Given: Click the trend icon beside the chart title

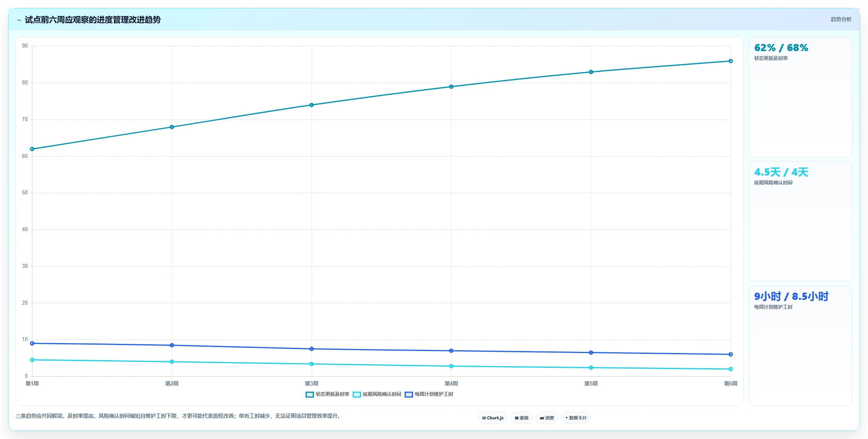Looking at the screenshot, I should click(19, 20).
